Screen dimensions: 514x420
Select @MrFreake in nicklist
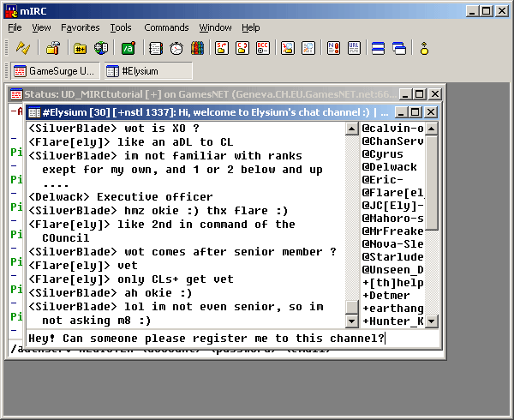pos(392,231)
